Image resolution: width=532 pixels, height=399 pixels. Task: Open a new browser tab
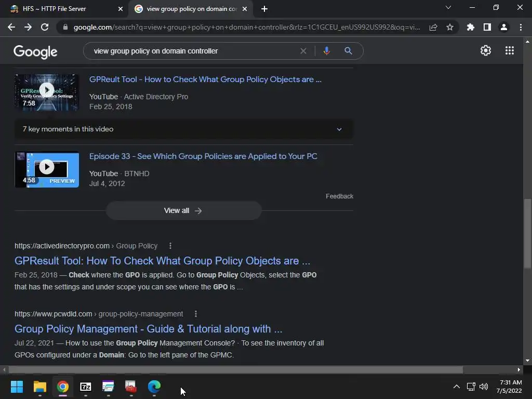pos(264,9)
